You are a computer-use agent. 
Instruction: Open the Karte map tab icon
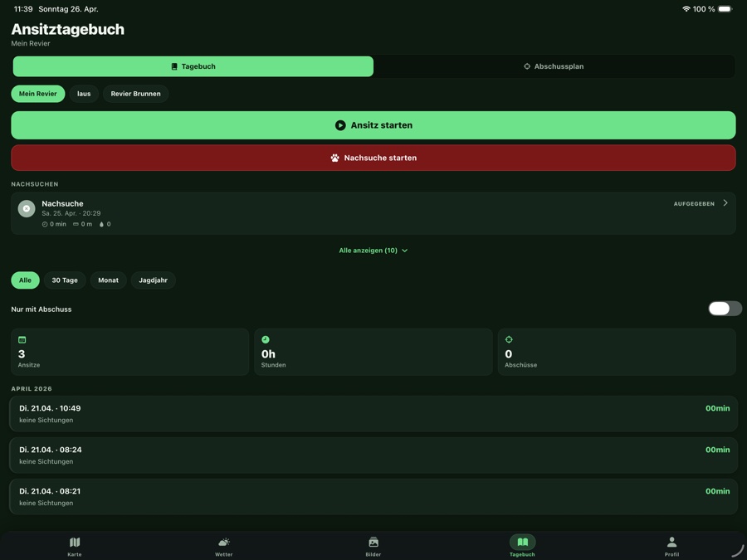click(75, 542)
